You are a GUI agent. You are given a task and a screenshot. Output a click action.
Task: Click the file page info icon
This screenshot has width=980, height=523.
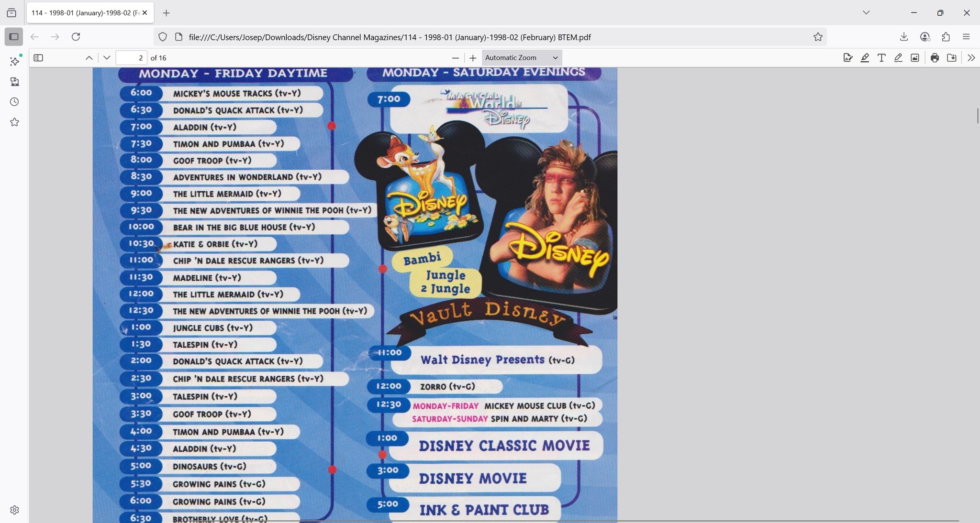point(178,37)
